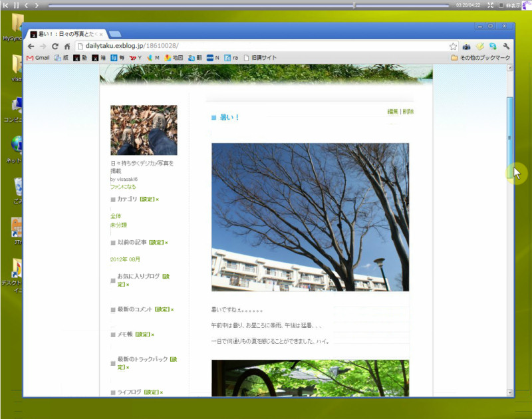Click 削除 to delete the post

(x=408, y=112)
